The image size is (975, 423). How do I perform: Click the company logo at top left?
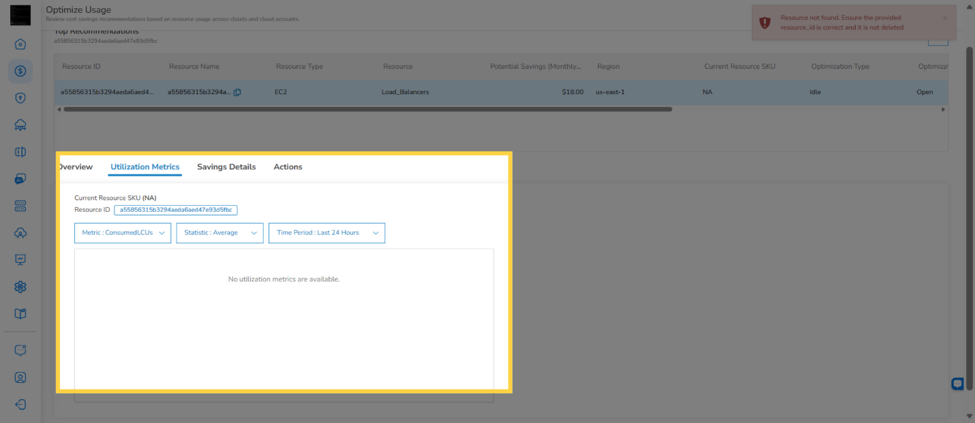(21, 16)
